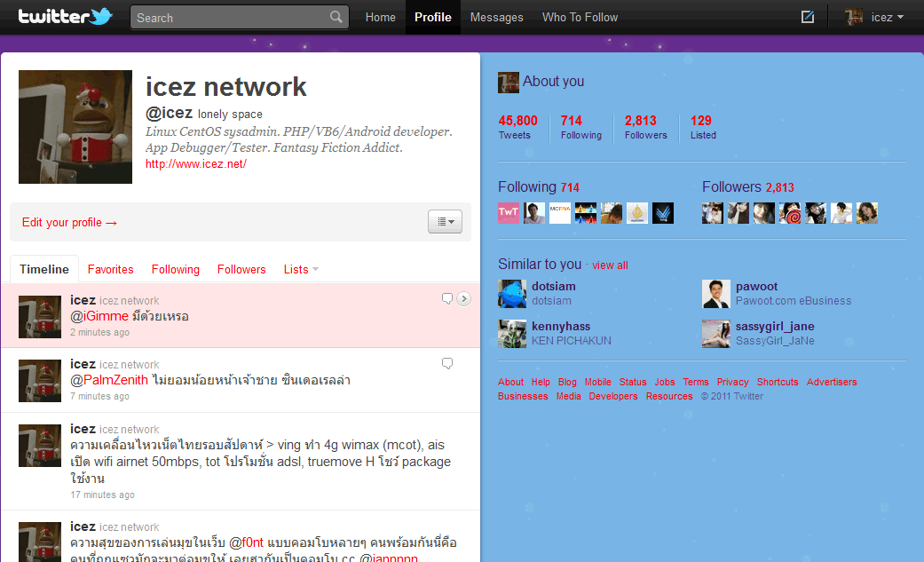
Task: Open the sassygirl_jane username link
Action: [x=775, y=327]
